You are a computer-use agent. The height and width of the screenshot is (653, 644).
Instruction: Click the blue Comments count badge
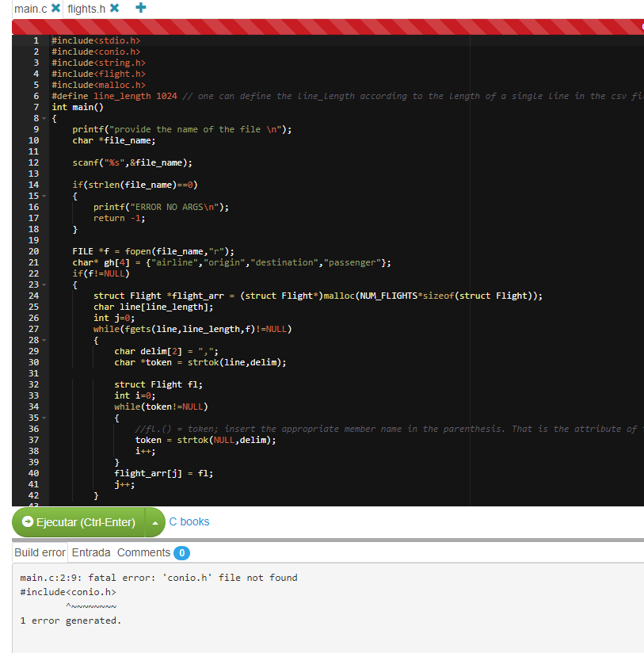(x=181, y=552)
